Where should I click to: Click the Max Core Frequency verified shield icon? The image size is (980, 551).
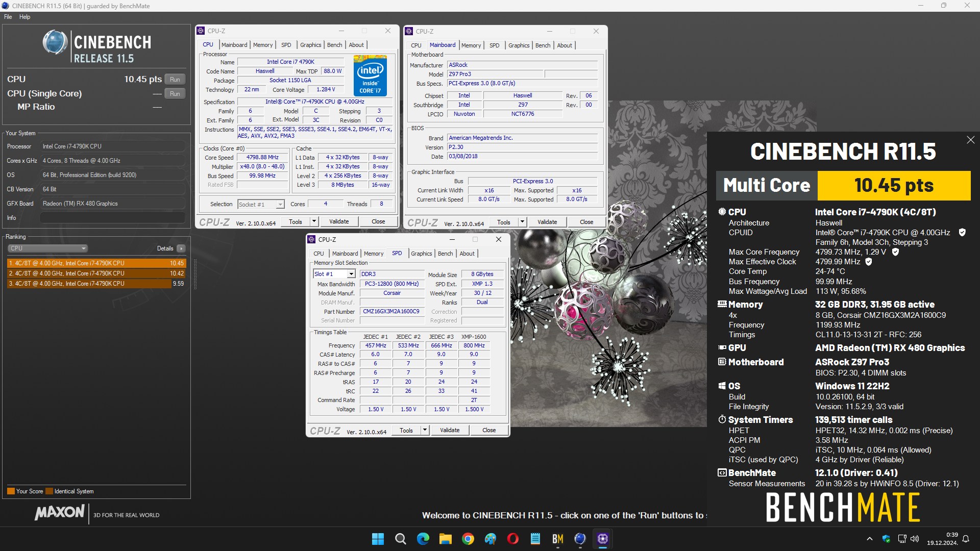point(895,252)
